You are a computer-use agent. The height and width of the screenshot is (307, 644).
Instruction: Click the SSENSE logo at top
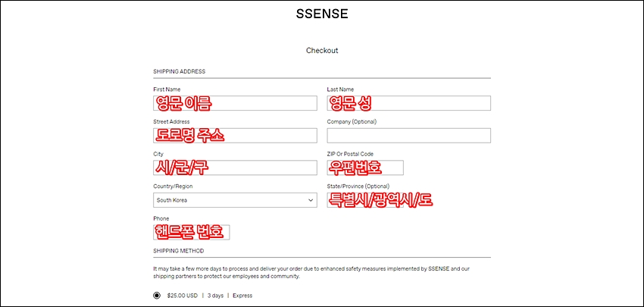(322, 14)
